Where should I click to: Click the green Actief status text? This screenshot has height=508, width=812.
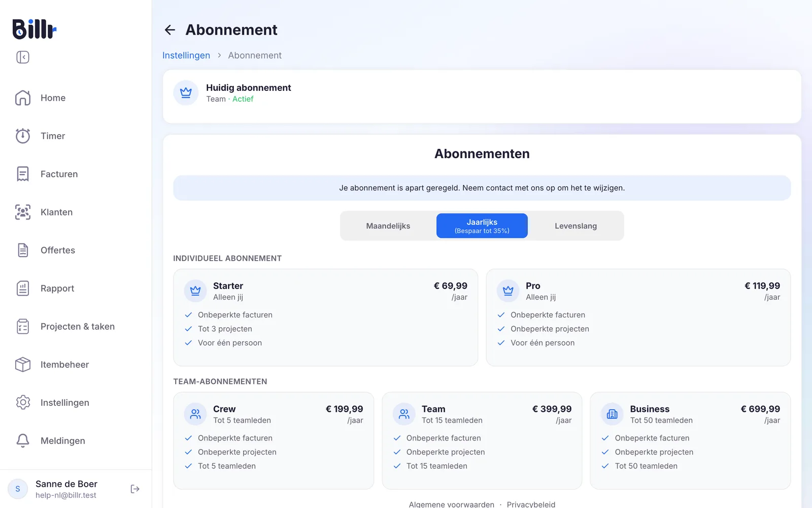pos(243,99)
